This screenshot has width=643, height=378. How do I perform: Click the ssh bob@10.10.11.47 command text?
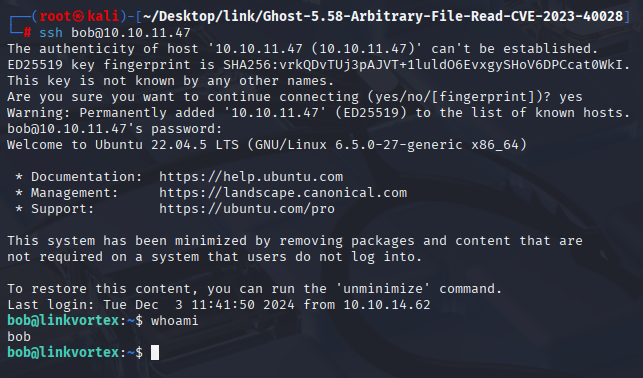pyautogui.click(x=115, y=33)
